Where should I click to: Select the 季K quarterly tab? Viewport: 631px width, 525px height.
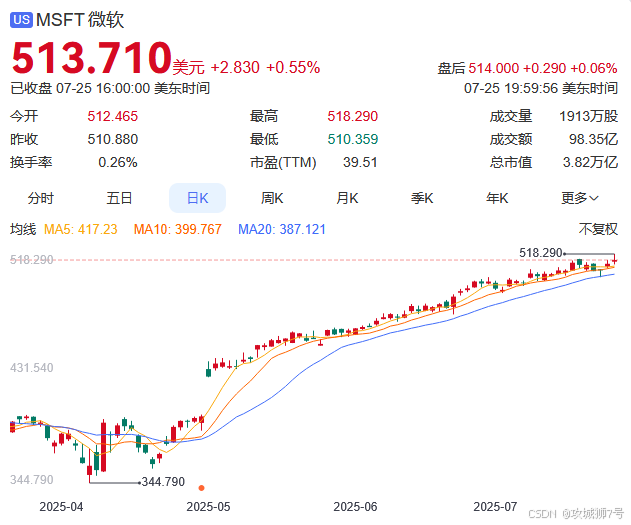tap(422, 198)
